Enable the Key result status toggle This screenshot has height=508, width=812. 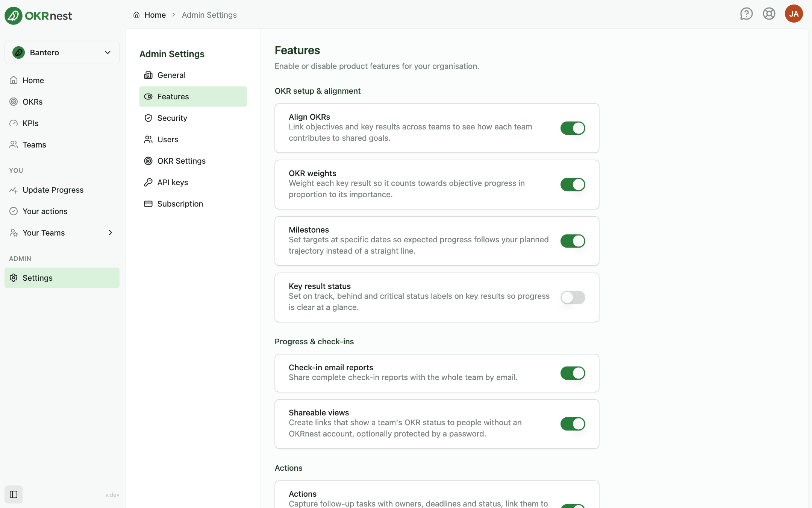tap(573, 297)
